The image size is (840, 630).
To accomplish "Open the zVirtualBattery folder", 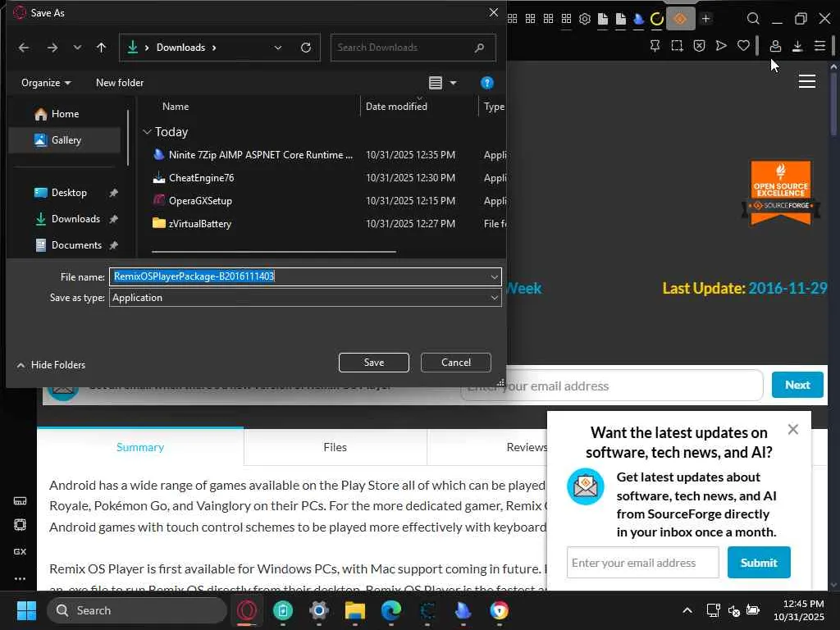I will (x=199, y=224).
